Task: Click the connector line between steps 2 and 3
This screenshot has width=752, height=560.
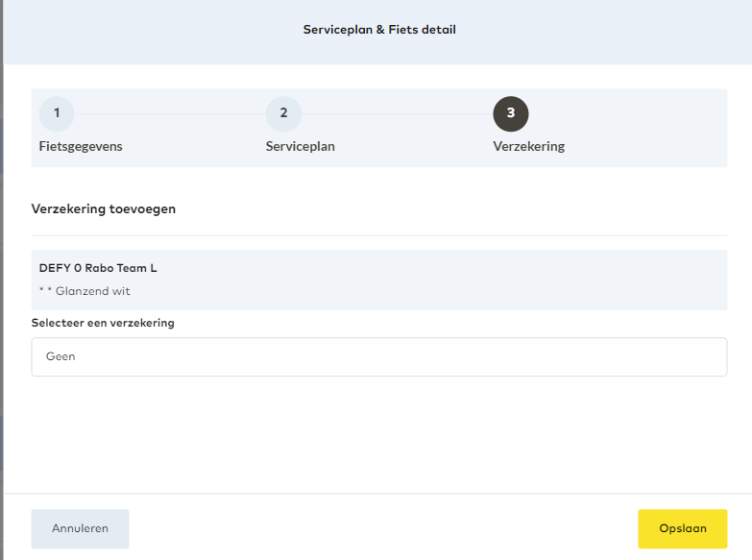Action: pos(397,113)
